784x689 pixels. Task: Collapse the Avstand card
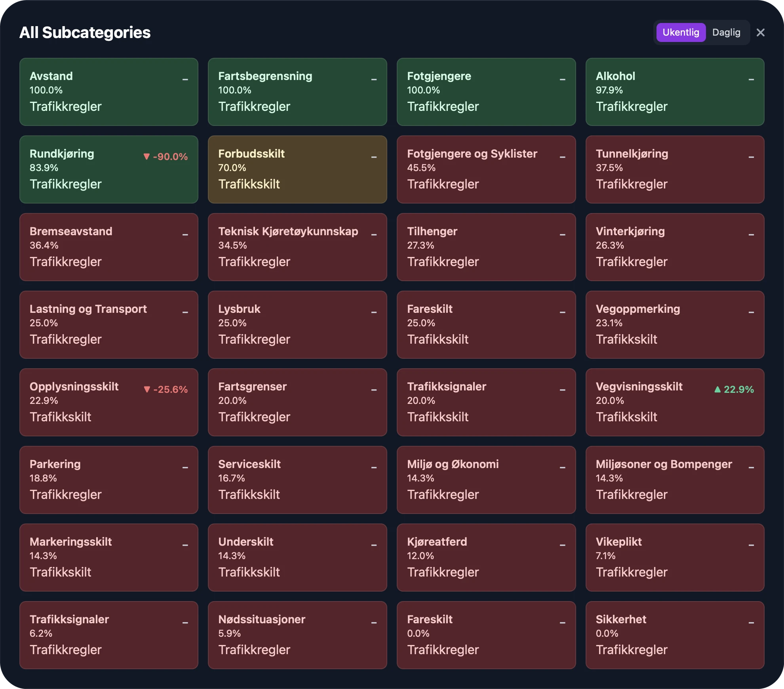(185, 80)
